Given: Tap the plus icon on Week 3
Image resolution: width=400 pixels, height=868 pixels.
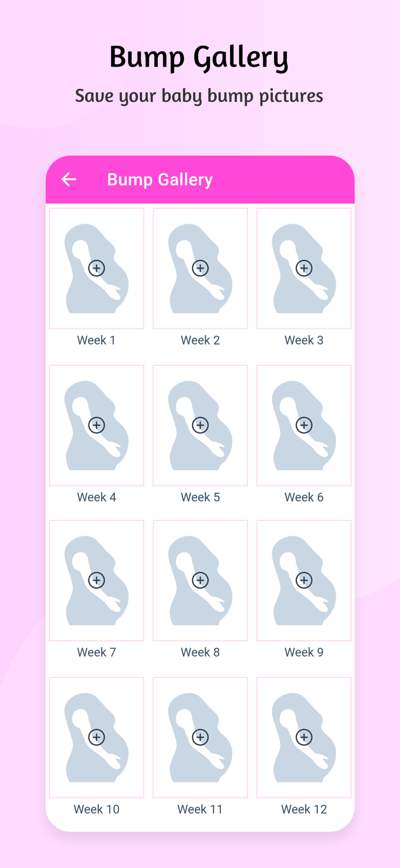Looking at the screenshot, I should (x=304, y=268).
